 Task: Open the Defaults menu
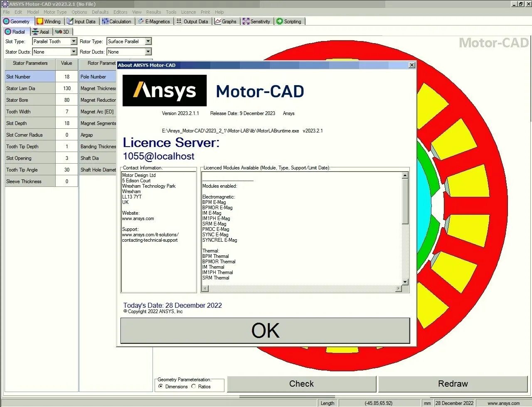100,12
